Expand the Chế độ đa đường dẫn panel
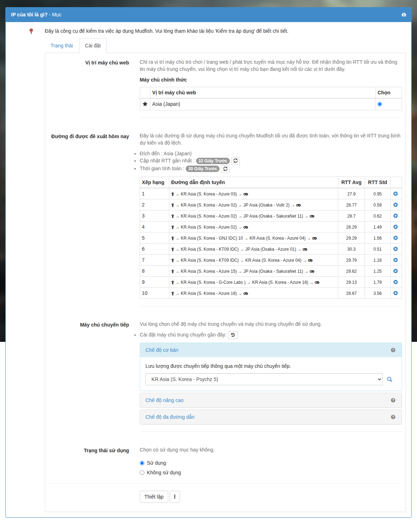This screenshot has width=417, height=532. (170, 417)
